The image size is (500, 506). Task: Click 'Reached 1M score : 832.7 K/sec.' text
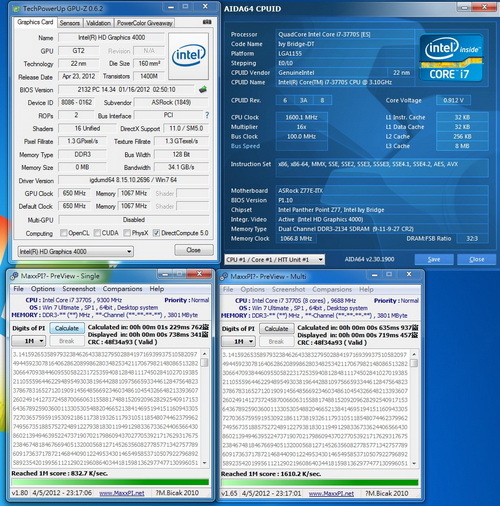(59, 473)
